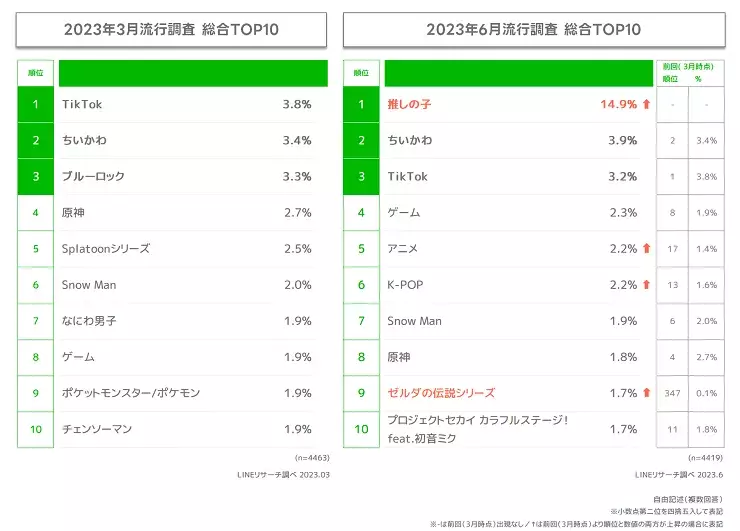Click red arrow next to ゼルダの伝説シリーズ percentage

click(646, 393)
